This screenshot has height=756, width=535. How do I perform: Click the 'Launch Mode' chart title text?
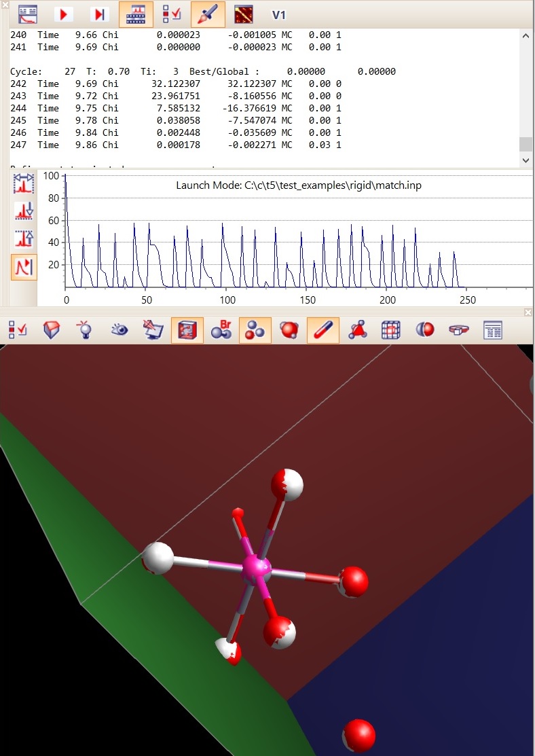coord(299,185)
